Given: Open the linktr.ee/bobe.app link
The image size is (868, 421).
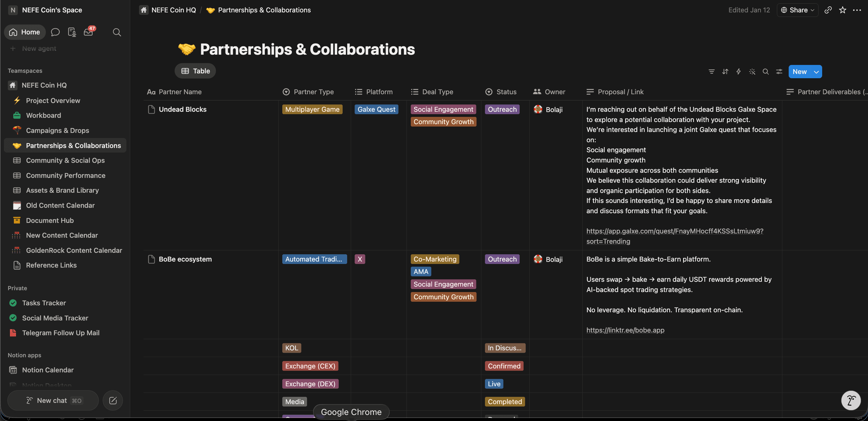Looking at the screenshot, I should pos(625,330).
